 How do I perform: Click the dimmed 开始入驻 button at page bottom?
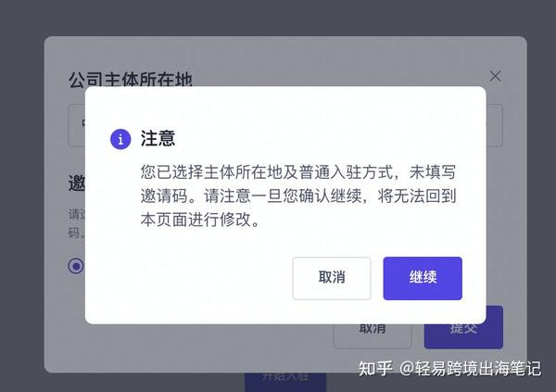[x=285, y=382]
